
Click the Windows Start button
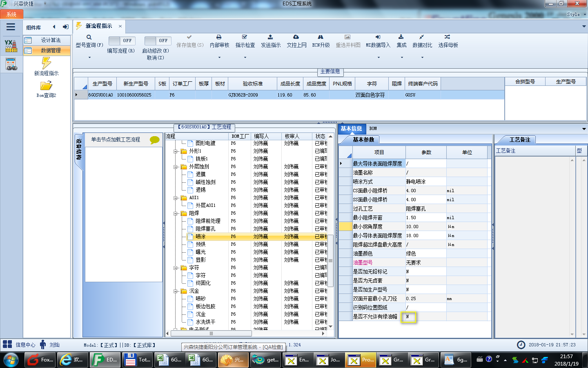(11, 360)
